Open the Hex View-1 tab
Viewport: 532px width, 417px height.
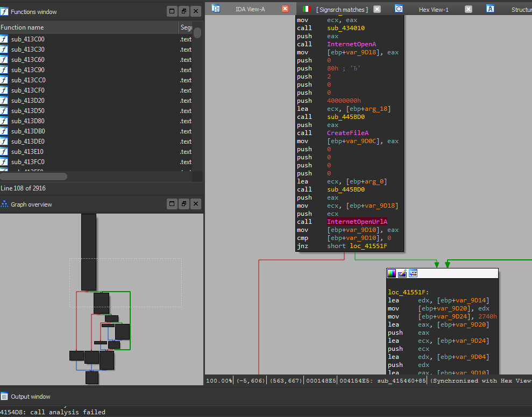click(x=434, y=9)
